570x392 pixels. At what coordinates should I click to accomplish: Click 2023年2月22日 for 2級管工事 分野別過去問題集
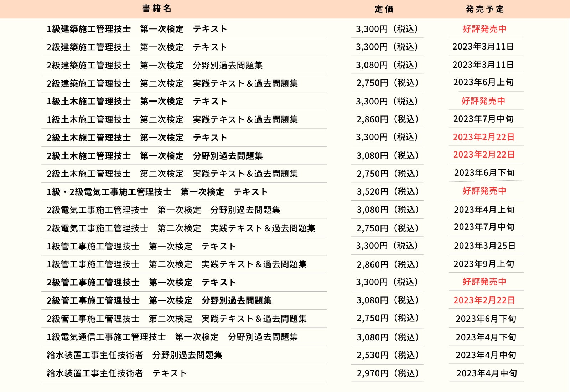(484, 300)
